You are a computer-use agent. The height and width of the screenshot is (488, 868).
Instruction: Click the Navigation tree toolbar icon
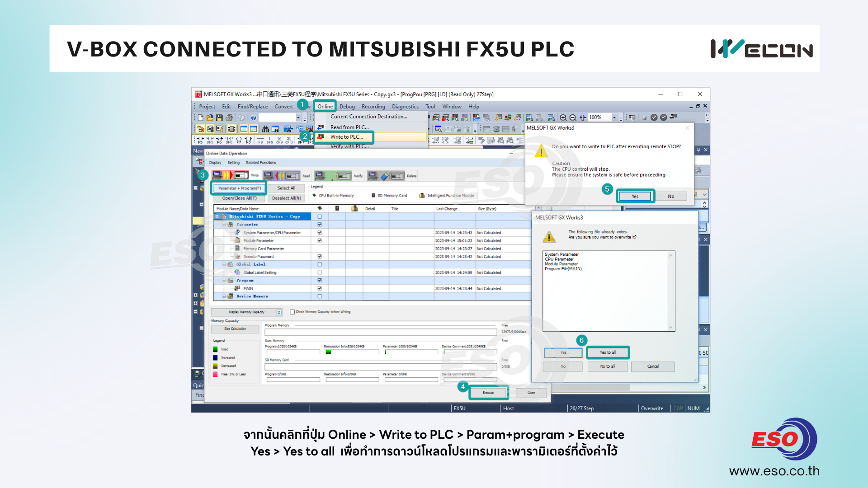(200, 129)
